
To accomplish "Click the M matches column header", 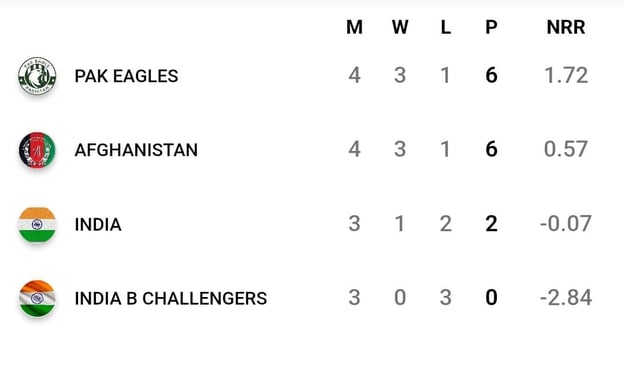I will coord(354,27).
